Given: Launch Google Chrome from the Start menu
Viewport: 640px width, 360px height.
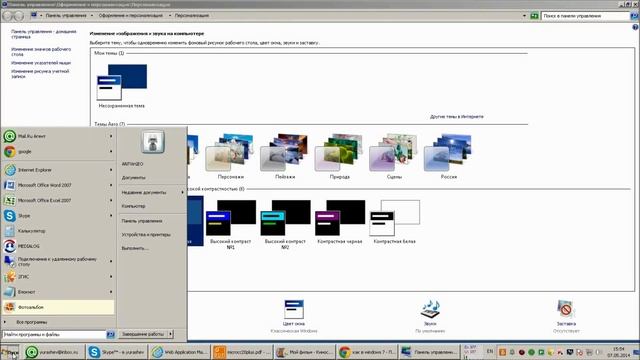Looking at the screenshot, I should [x=58, y=151].
